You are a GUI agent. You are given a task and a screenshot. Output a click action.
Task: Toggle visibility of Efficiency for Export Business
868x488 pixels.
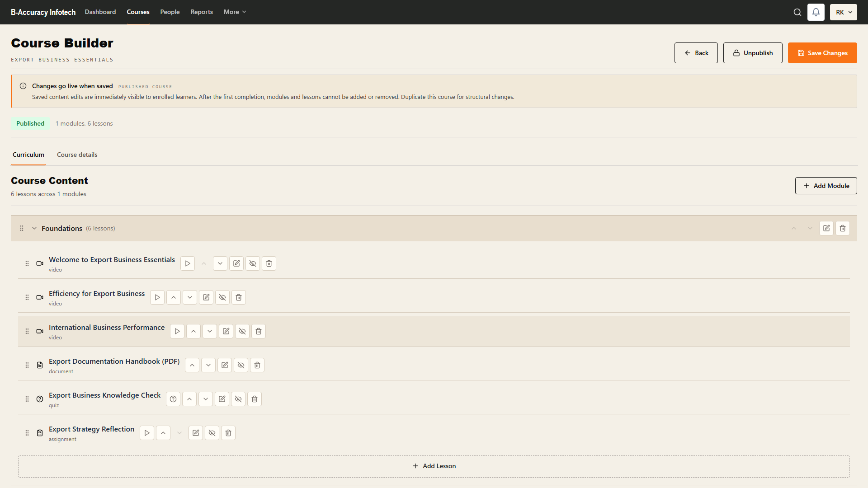[x=222, y=297]
